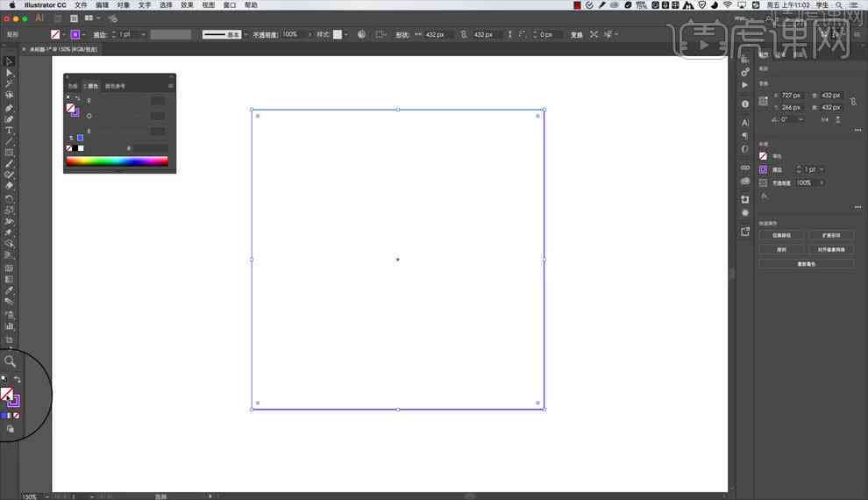868x500 pixels.
Task: Set paint mode to None in toolbar
Action: (17, 415)
